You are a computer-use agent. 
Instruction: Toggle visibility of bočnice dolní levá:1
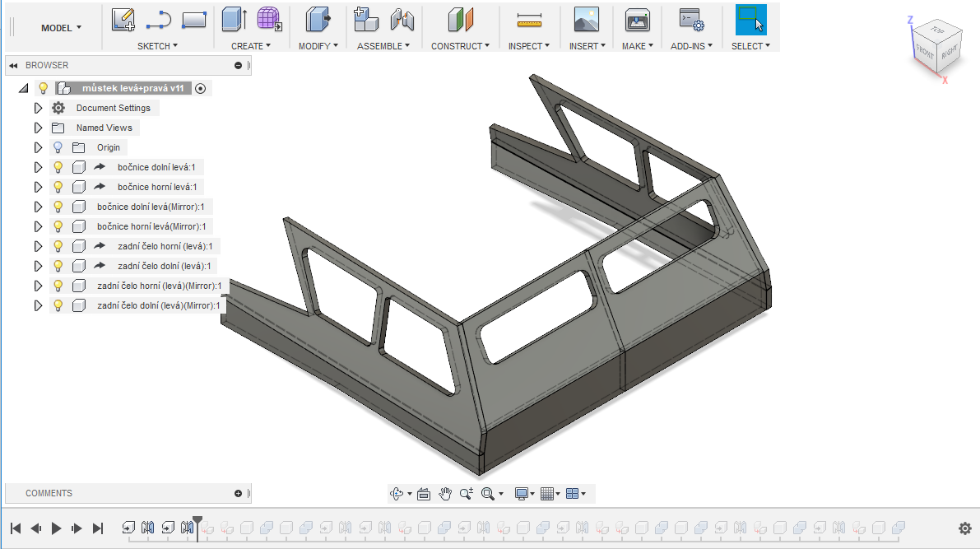pyautogui.click(x=58, y=167)
